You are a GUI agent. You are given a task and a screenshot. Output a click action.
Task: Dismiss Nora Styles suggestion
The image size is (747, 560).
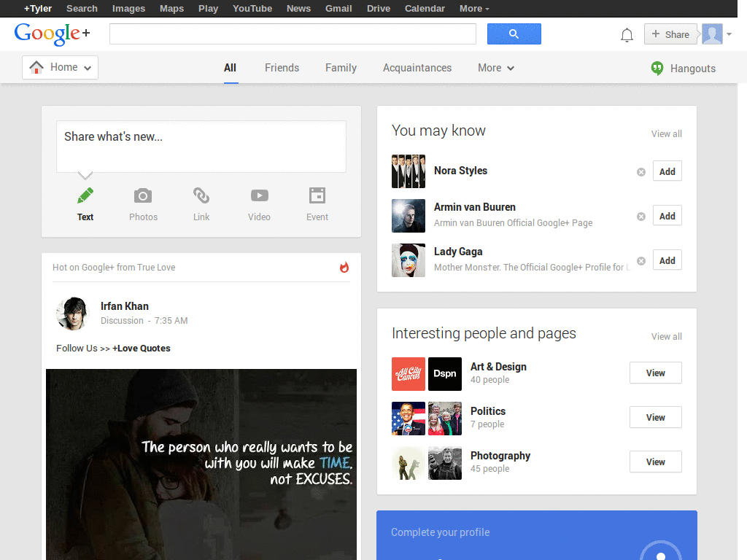[641, 172]
